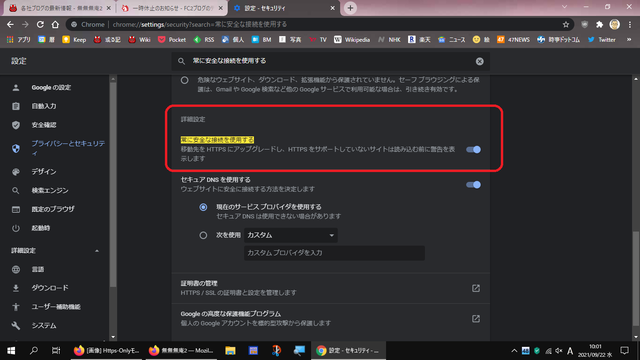Open the new tab plus button
The height and width of the screenshot is (360, 640).
[350, 8]
